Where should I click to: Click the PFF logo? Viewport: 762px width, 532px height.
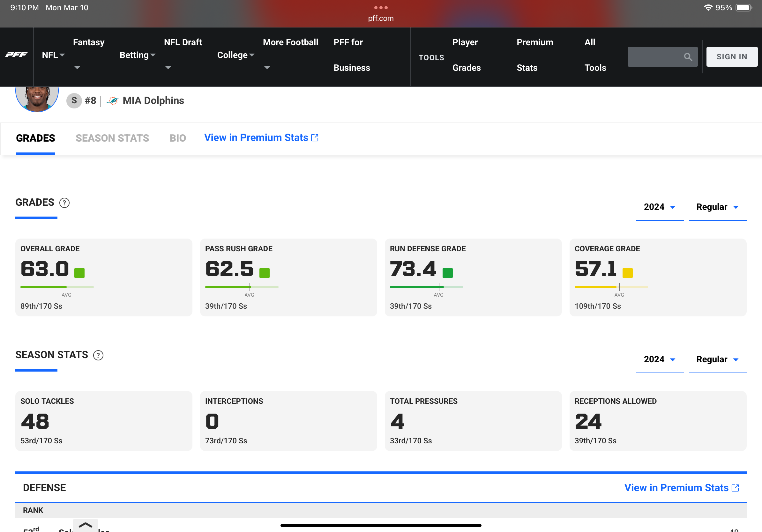[x=17, y=55]
